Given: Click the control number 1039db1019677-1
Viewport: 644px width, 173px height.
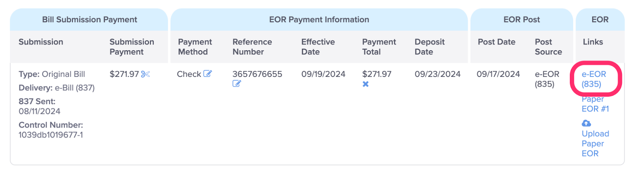Looking at the screenshot, I should (x=51, y=135).
